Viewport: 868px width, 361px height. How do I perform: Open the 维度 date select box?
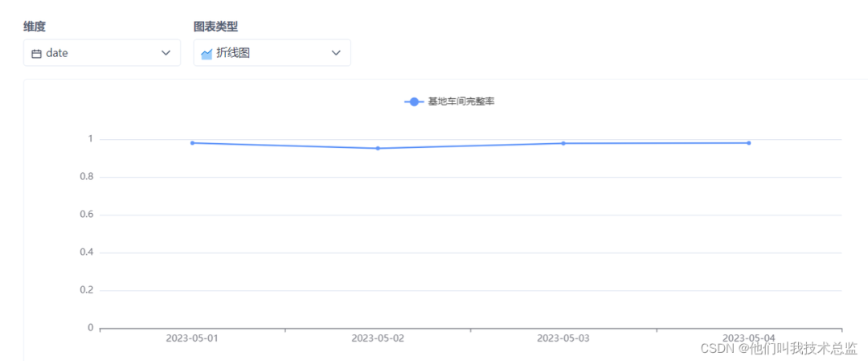tap(101, 53)
